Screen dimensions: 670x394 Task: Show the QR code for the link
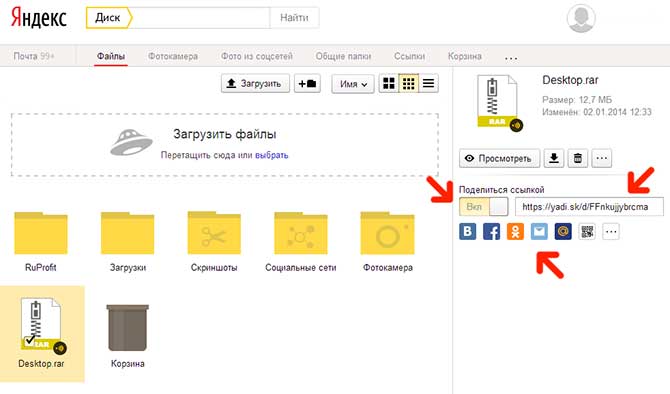coord(587,232)
